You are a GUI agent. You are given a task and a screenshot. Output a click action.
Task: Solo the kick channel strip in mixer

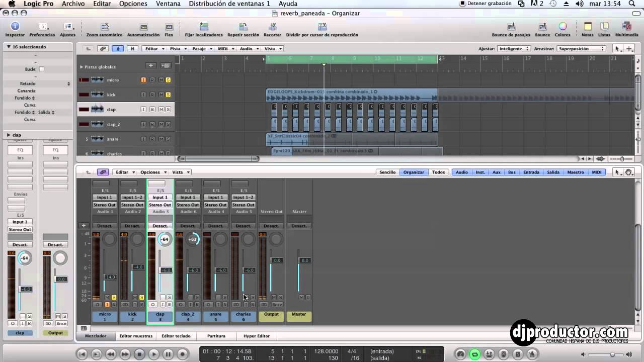tap(142, 298)
